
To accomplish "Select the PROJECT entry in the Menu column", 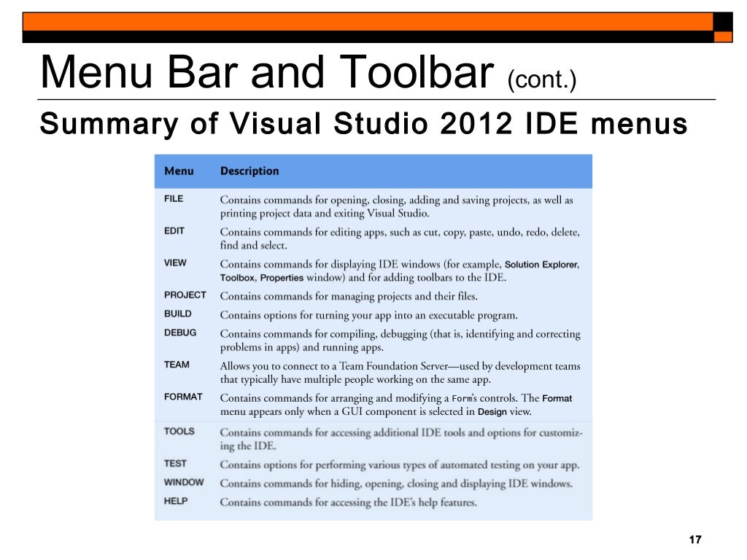I will pos(185,295).
